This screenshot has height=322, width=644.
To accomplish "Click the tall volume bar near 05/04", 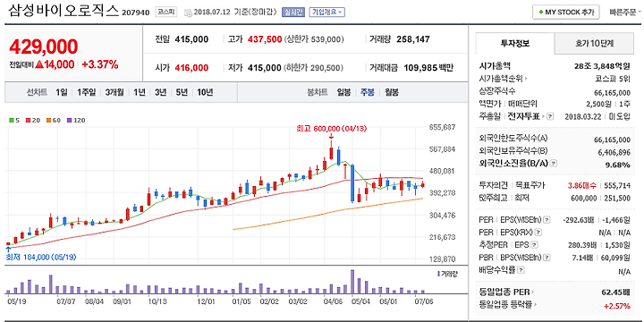I will (x=352, y=282).
